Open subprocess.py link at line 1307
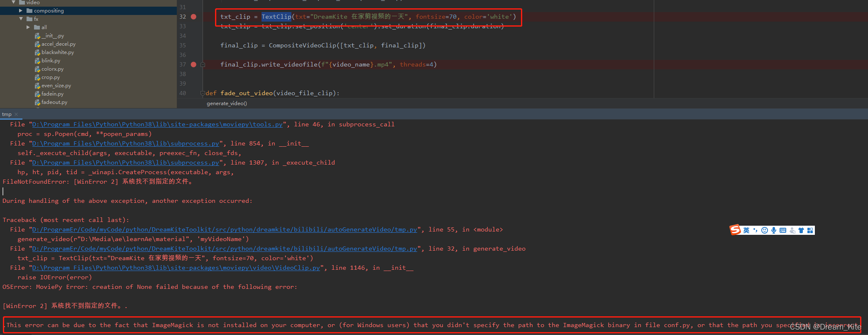Viewport: 868px width, 335px height. pos(125,163)
